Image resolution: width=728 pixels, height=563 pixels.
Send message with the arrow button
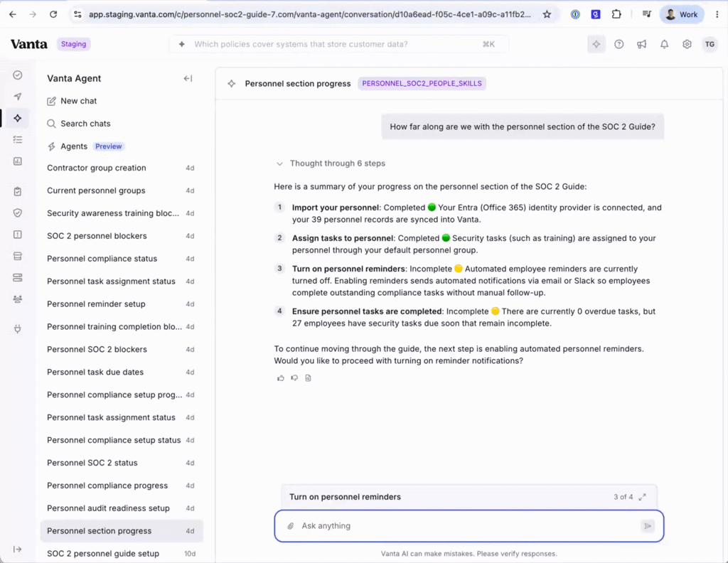click(x=647, y=526)
